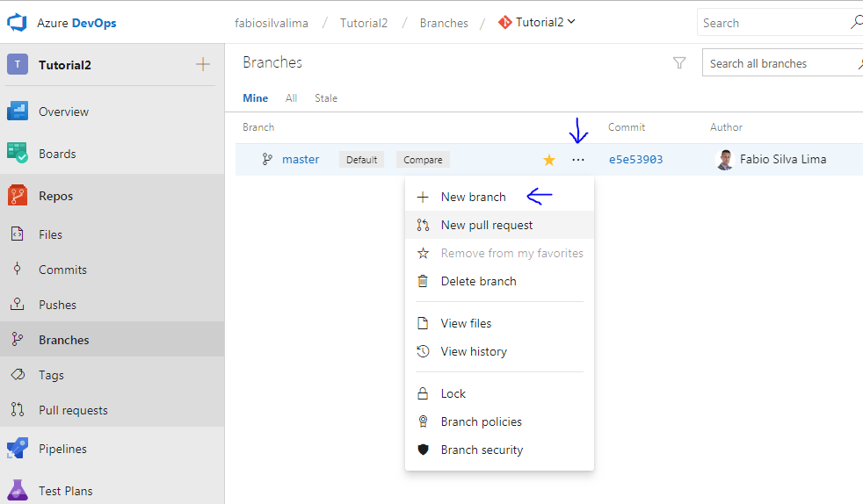863x504 pixels.
Task: Go to fabiosilvalima breadcrumb
Action: pos(272,23)
